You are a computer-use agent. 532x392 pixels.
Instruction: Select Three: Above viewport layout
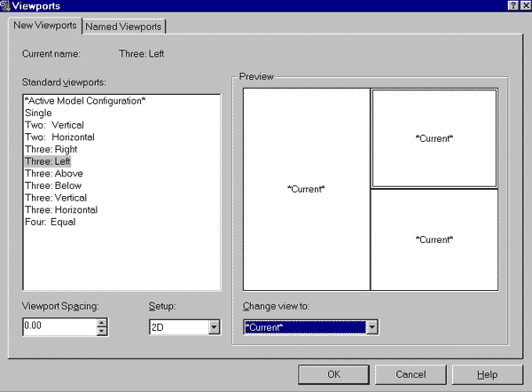coord(53,174)
